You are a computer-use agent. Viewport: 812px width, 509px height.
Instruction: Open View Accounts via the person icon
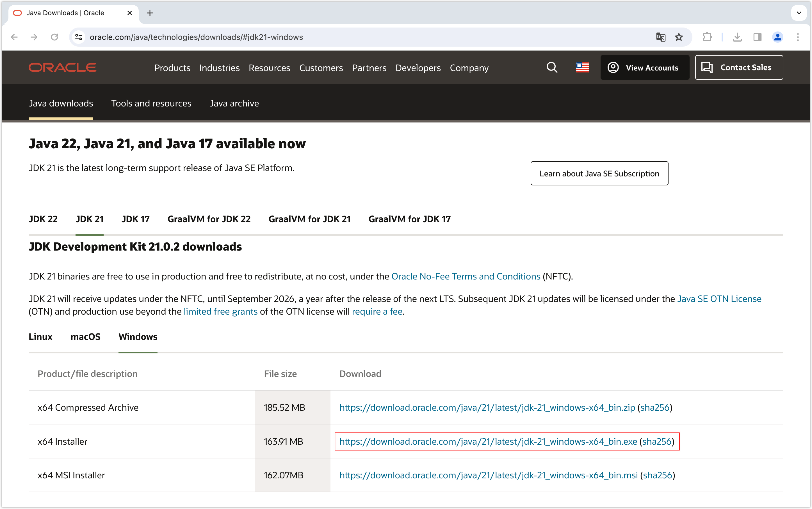(x=613, y=67)
